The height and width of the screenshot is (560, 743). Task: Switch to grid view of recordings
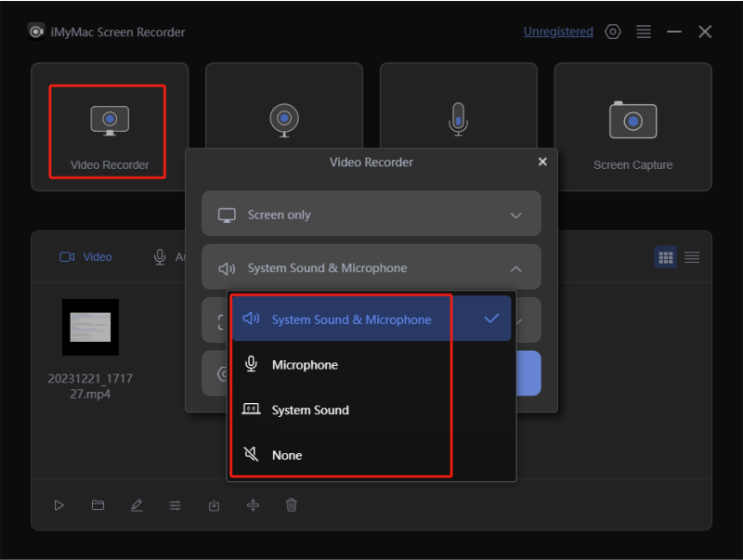click(x=665, y=257)
